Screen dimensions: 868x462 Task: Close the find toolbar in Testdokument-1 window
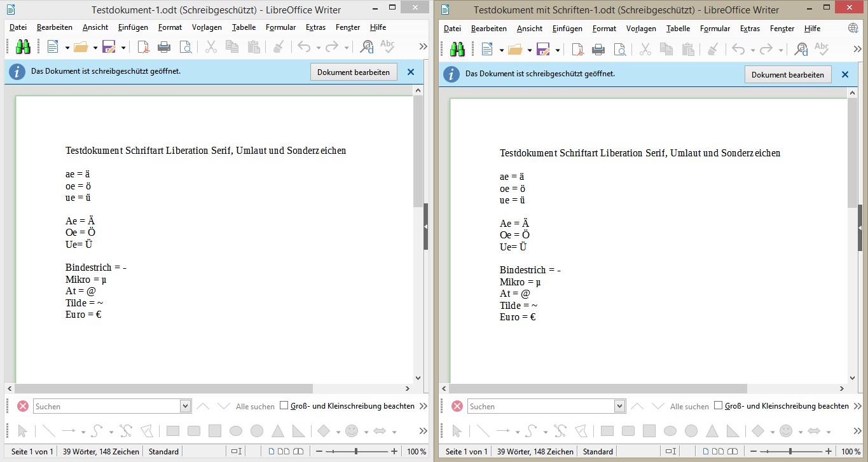(23, 406)
